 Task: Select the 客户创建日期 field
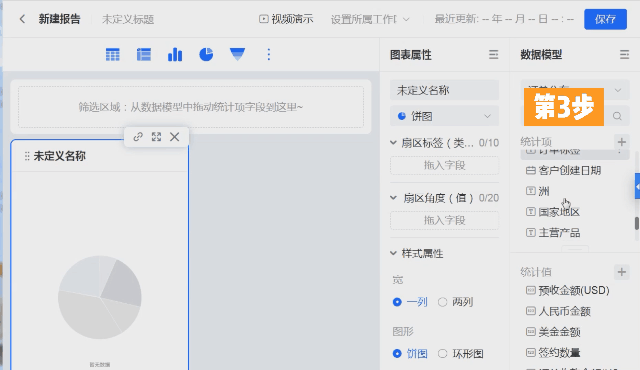point(569,171)
